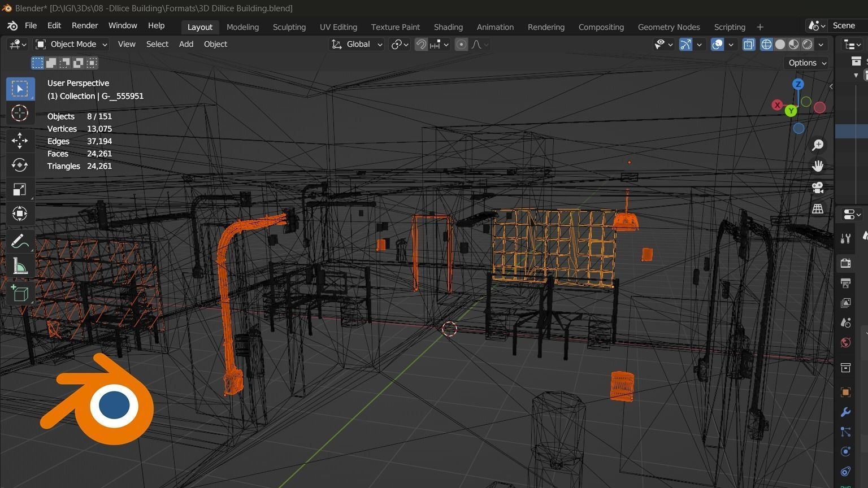Image resolution: width=868 pixels, height=488 pixels.
Task: Open the pivot point dropdown
Action: [x=400, y=44]
